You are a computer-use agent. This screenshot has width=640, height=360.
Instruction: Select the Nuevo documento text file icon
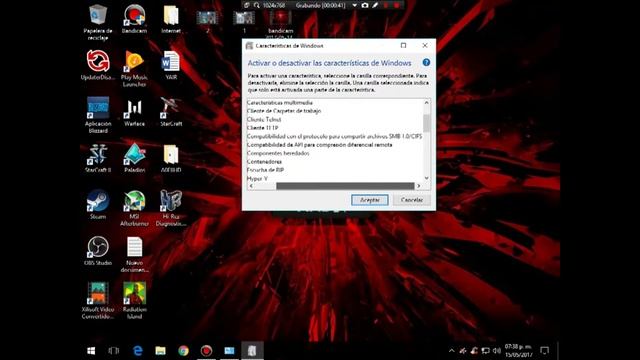coord(134,255)
